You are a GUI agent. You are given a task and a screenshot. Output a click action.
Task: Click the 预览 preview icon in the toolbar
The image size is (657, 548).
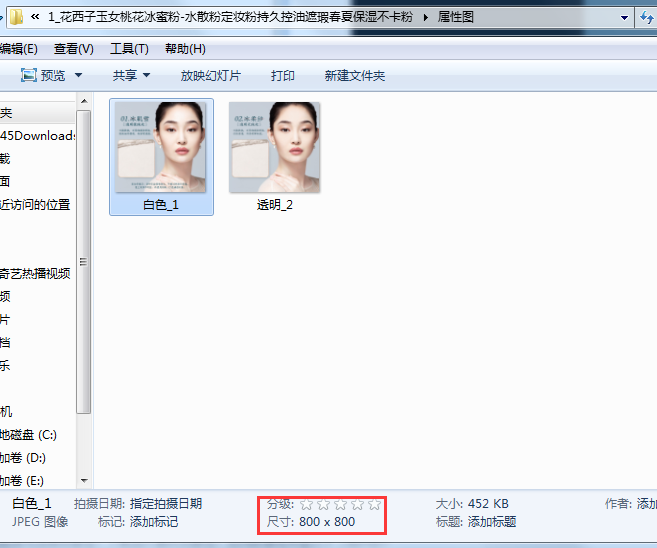coord(28,75)
